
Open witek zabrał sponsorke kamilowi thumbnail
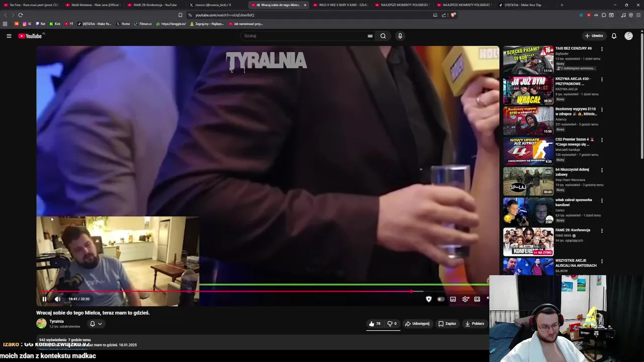[x=528, y=212]
